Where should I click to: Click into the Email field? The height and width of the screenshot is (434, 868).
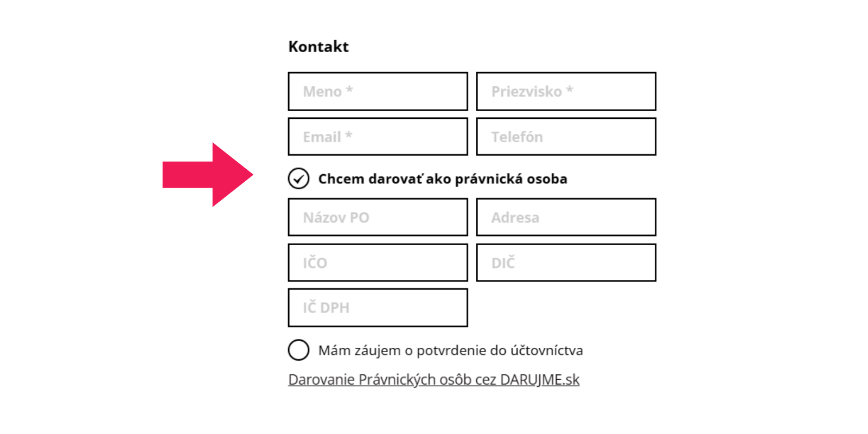pos(378,137)
